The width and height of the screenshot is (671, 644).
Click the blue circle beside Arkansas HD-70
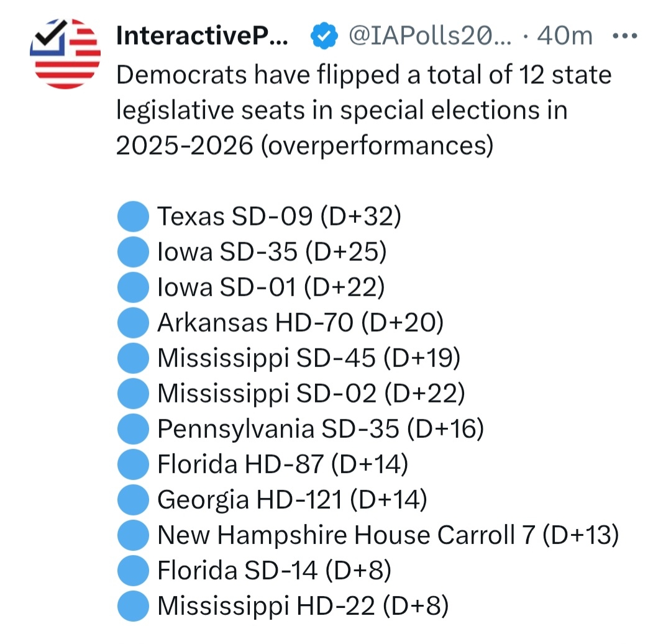[132, 323]
